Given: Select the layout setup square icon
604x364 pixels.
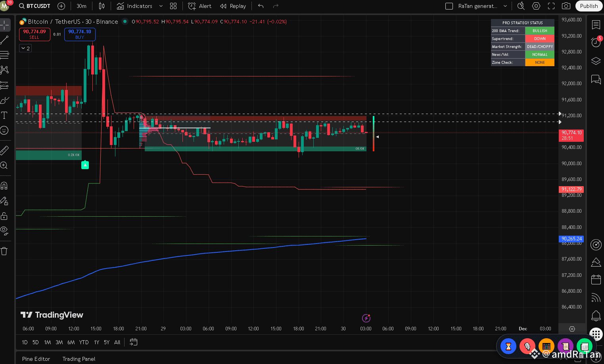Looking at the screenshot, I should pos(449,6).
